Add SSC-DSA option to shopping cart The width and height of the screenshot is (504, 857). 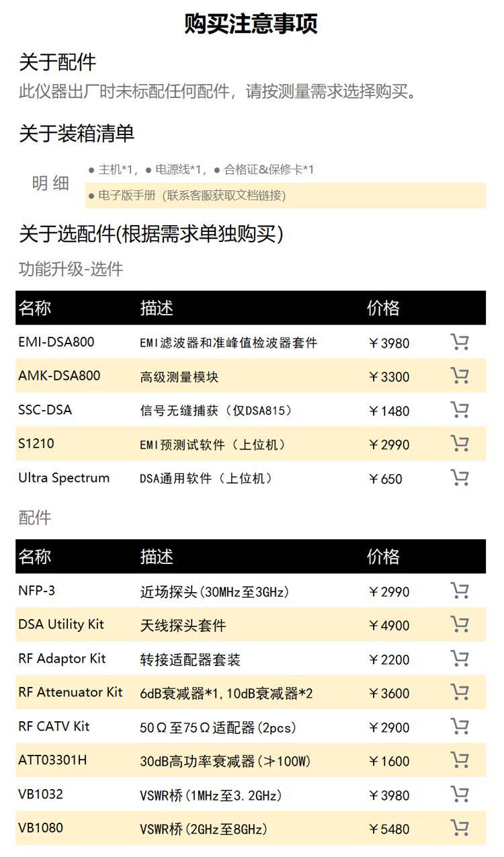coord(460,410)
